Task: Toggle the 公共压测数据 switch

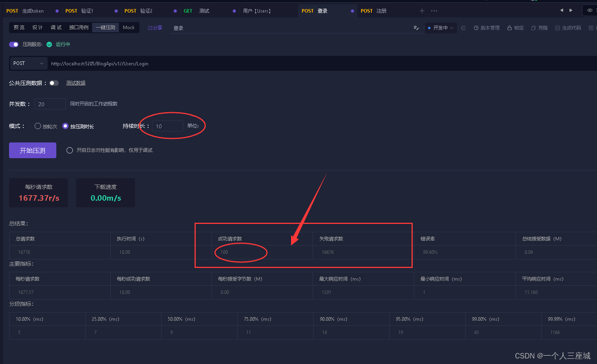Action: [54, 83]
